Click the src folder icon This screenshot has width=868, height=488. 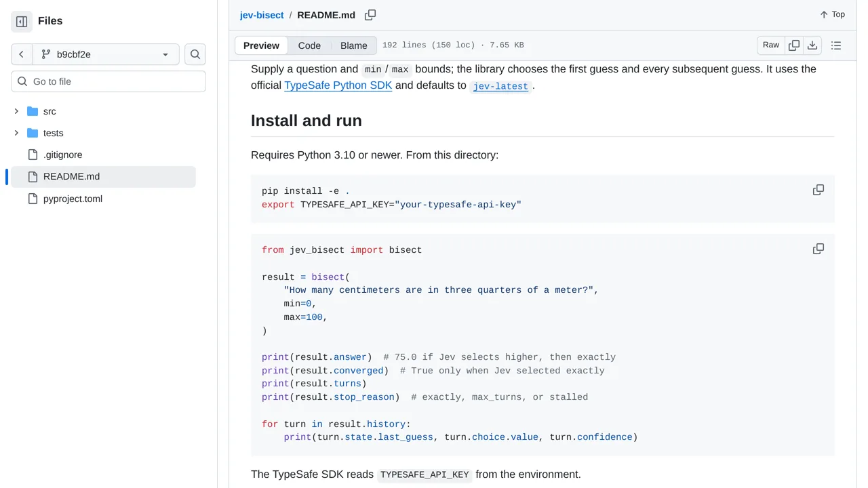(x=33, y=111)
